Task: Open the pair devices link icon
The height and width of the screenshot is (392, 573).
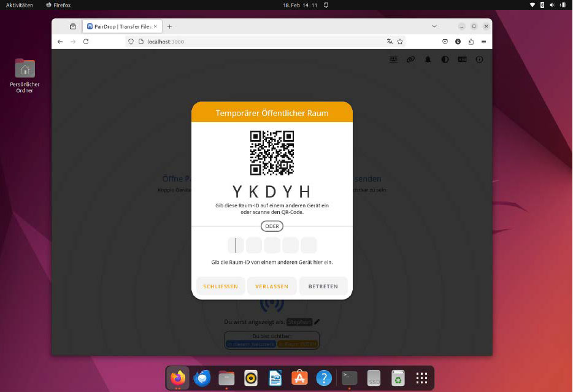Action: click(410, 60)
